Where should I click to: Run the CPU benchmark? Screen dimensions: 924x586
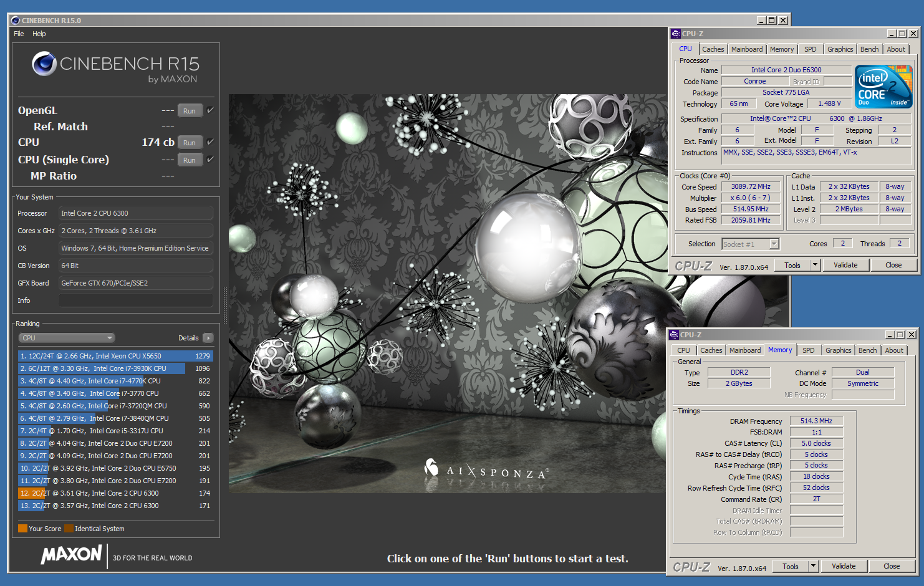pyautogui.click(x=190, y=143)
